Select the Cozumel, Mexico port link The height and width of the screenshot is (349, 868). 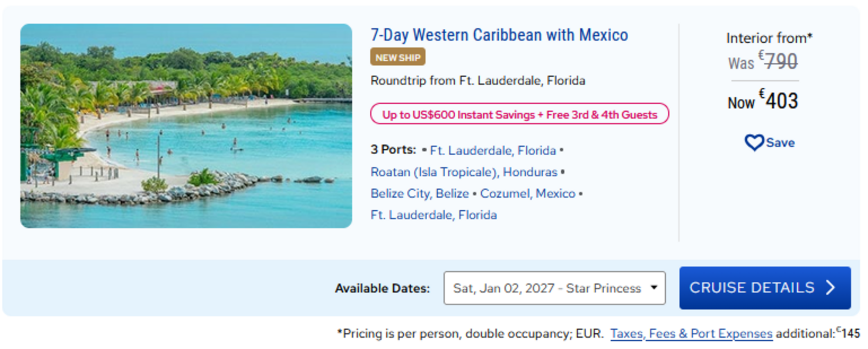(x=528, y=193)
